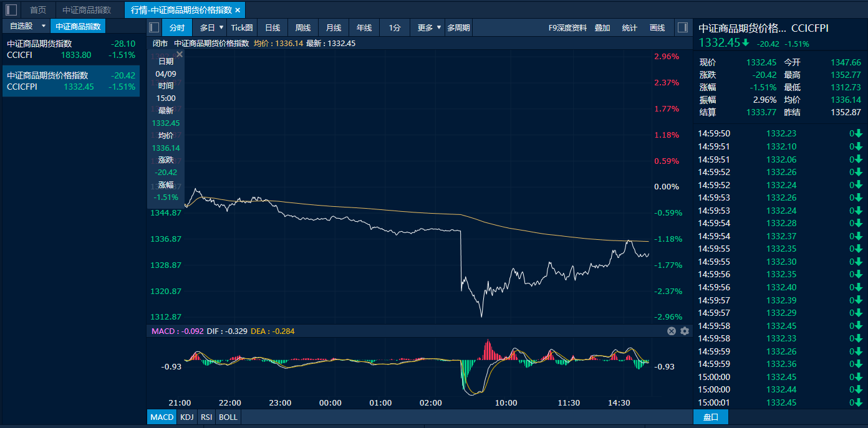Click the MACD: -0.092 readout

(177, 331)
